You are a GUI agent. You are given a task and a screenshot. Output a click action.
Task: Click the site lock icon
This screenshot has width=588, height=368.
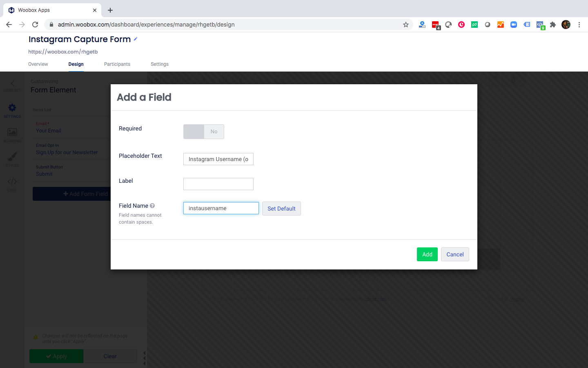tap(51, 25)
